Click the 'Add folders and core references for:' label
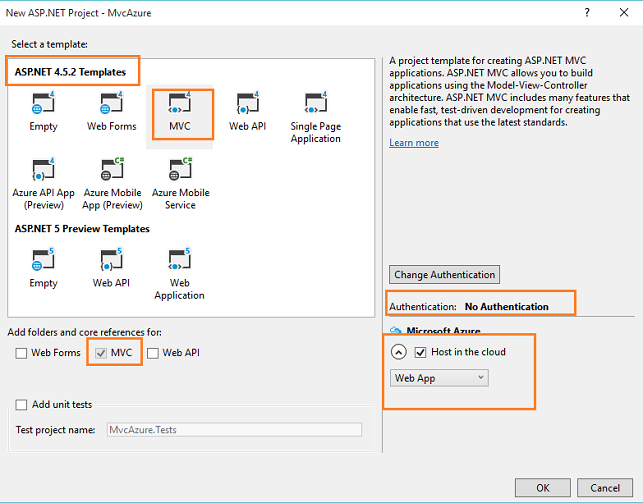643x503 pixels. pyautogui.click(x=84, y=332)
